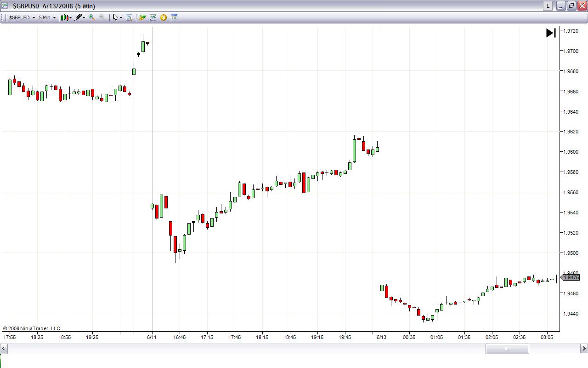588x368 pixels.
Task: Click the zoom in magnifier icon
Action: pos(92,17)
